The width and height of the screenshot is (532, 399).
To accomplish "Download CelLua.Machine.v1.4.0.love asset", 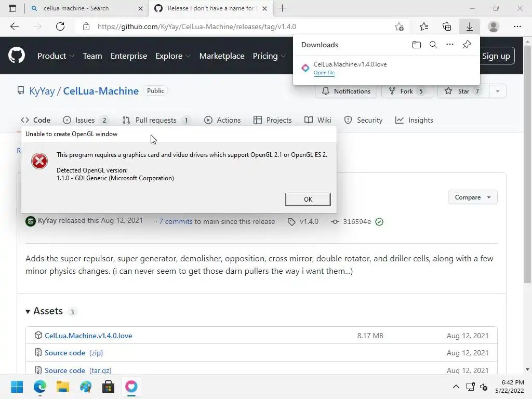I will [88, 336].
